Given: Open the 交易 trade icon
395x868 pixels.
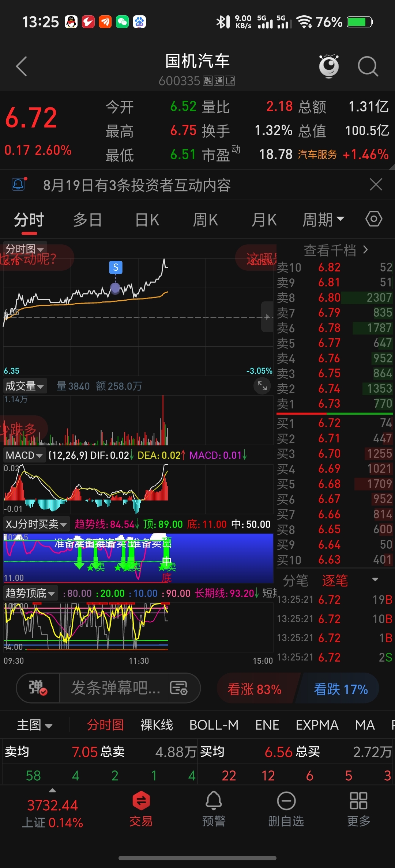Looking at the screenshot, I should [x=141, y=809].
